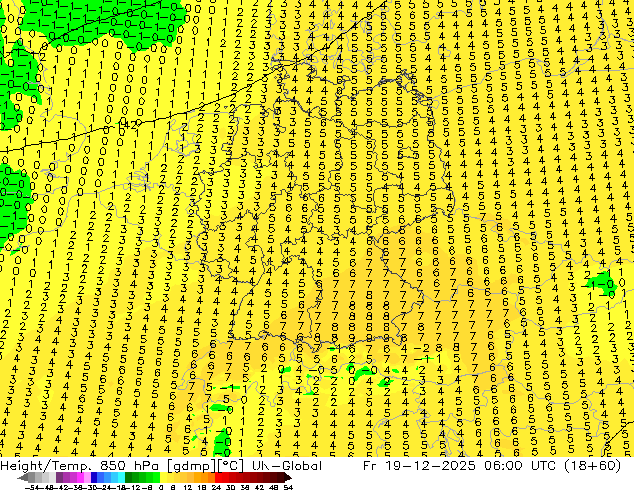Image resolution: width=634 pixels, height=490 pixels.
Task: Click the cyan swatch near -18 in legend
Action: click(x=121, y=478)
